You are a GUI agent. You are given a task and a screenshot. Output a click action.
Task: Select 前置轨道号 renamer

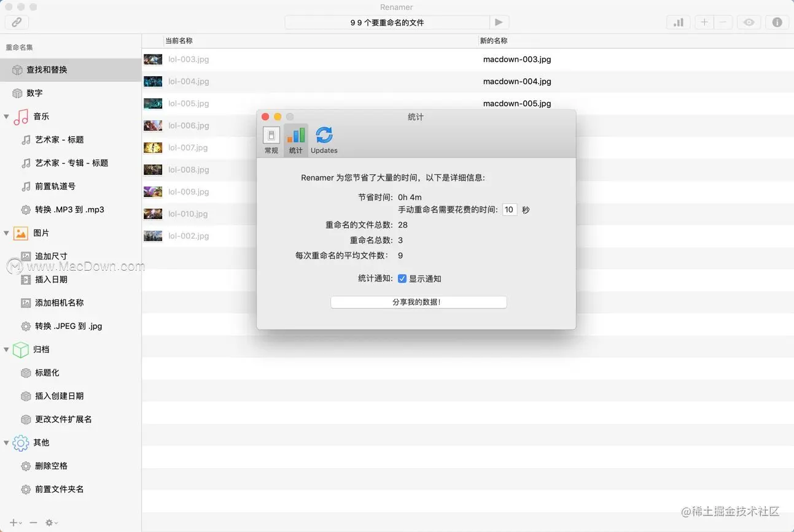point(71,187)
